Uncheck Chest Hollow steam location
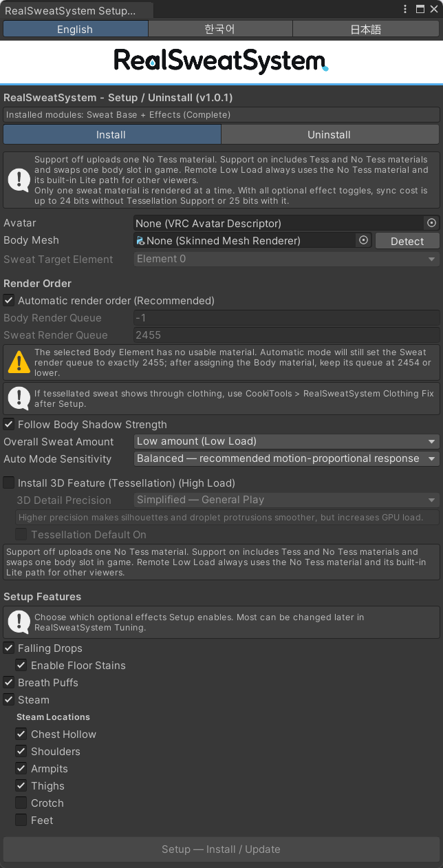Viewport: 443px width, 868px height. (x=21, y=734)
